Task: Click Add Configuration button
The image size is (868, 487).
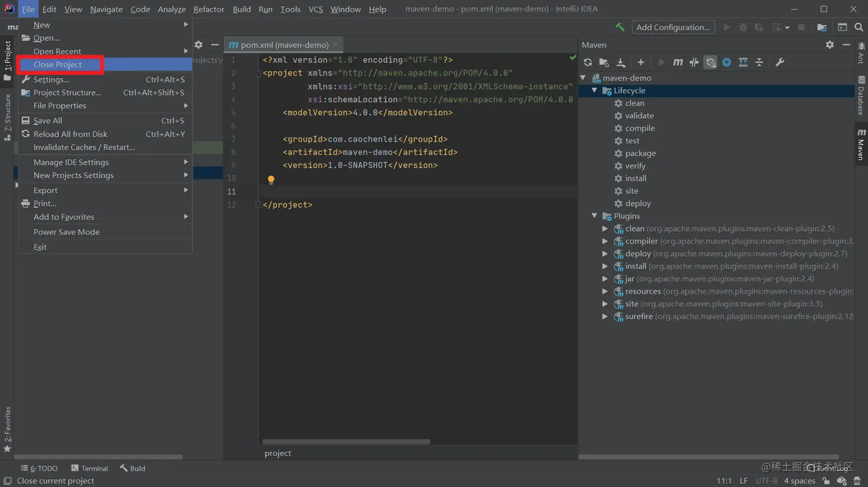Action: coord(673,27)
